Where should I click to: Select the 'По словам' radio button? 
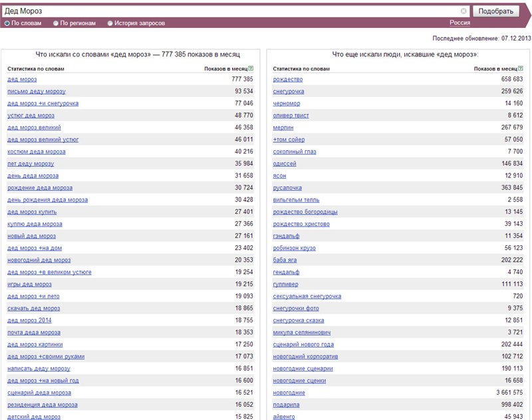(x=7, y=23)
